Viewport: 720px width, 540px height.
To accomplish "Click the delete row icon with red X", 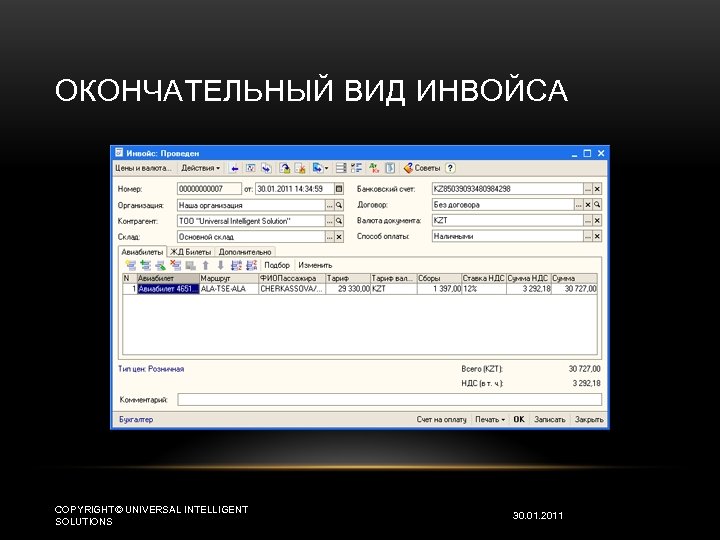I will [x=175, y=265].
